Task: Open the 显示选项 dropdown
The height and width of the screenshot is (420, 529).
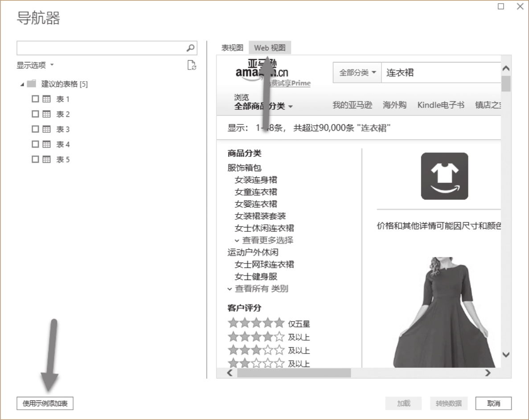Action: point(35,65)
